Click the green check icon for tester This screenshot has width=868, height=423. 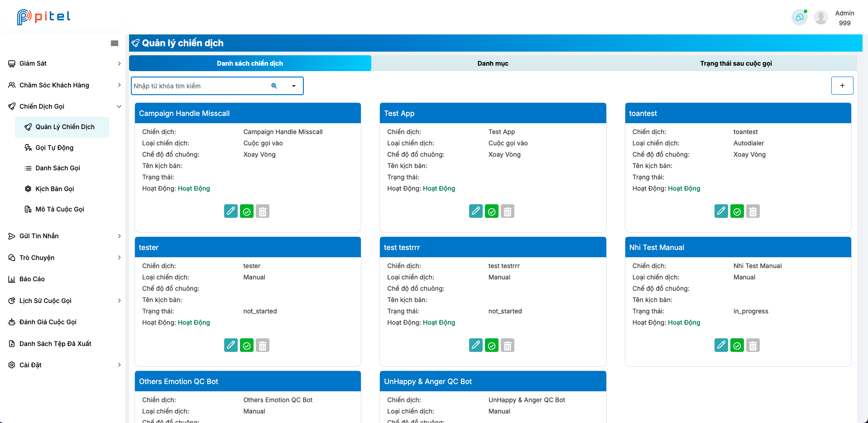coord(247,345)
